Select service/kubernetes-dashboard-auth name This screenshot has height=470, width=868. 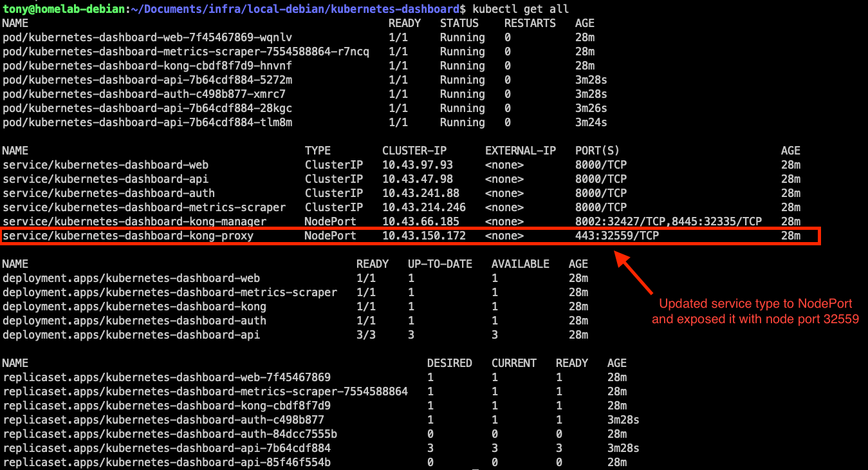pyautogui.click(x=109, y=193)
